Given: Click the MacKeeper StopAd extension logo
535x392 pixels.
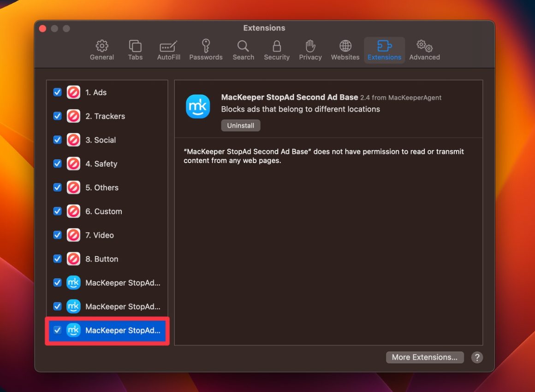Looking at the screenshot, I should (197, 106).
